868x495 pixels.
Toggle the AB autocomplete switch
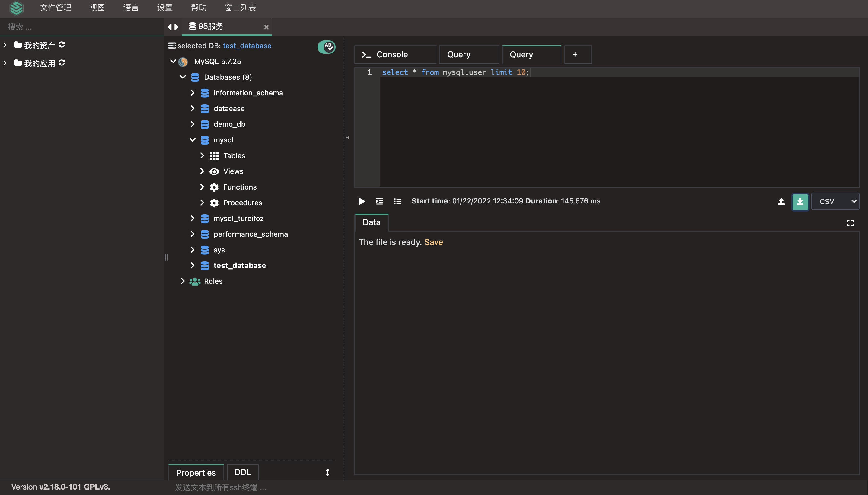pos(326,46)
